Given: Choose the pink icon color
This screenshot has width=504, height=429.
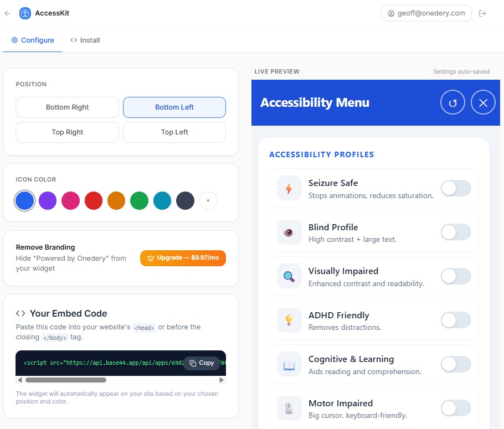Looking at the screenshot, I should pyautogui.click(x=70, y=200).
